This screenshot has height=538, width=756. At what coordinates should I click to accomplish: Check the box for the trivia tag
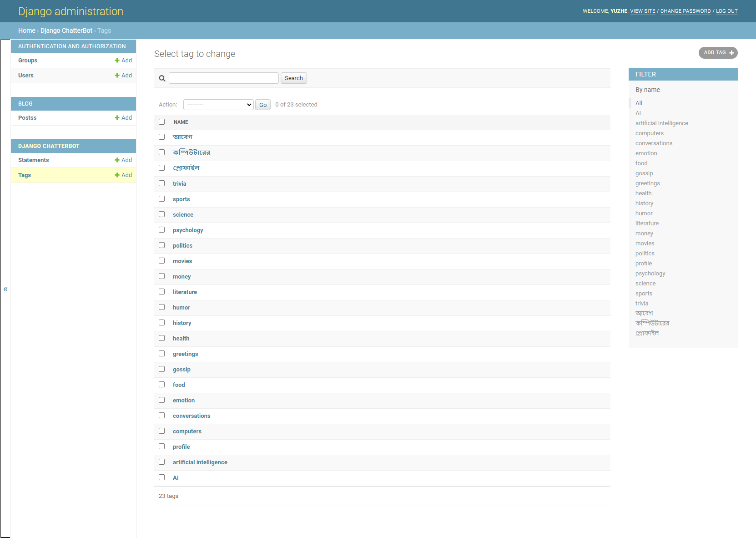[161, 183]
